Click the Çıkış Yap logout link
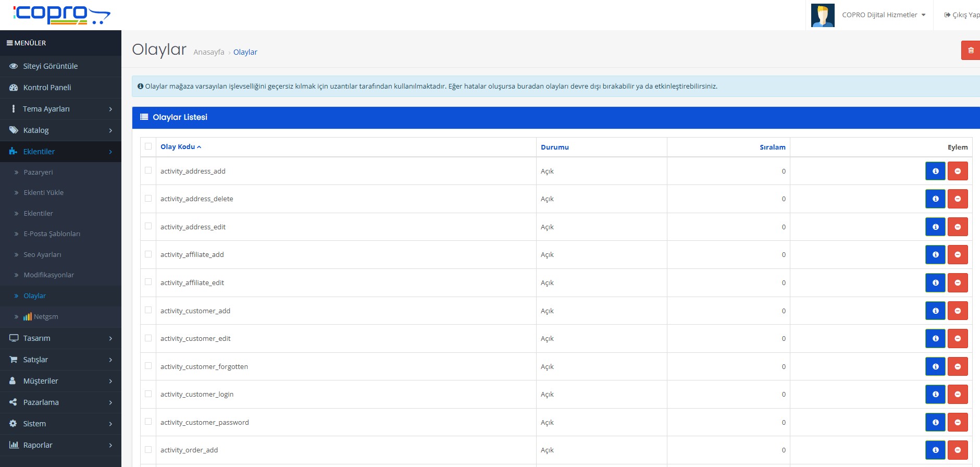 tap(962, 15)
